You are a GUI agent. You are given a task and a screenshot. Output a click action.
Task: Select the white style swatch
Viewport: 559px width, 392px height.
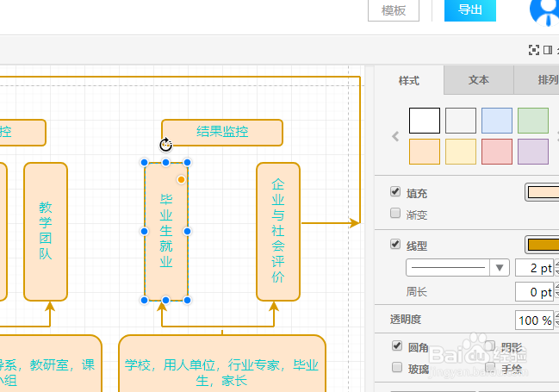click(x=425, y=121)
